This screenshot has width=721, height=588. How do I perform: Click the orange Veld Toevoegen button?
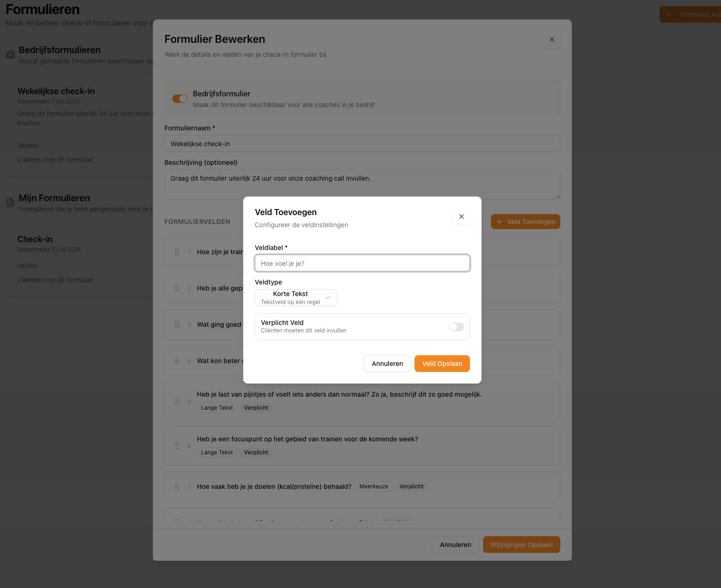pyautogui.click(x=525, y=222)
